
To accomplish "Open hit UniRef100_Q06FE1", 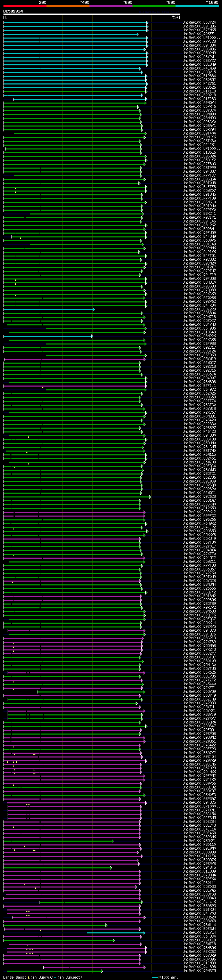I will click(x=199, y=34).
